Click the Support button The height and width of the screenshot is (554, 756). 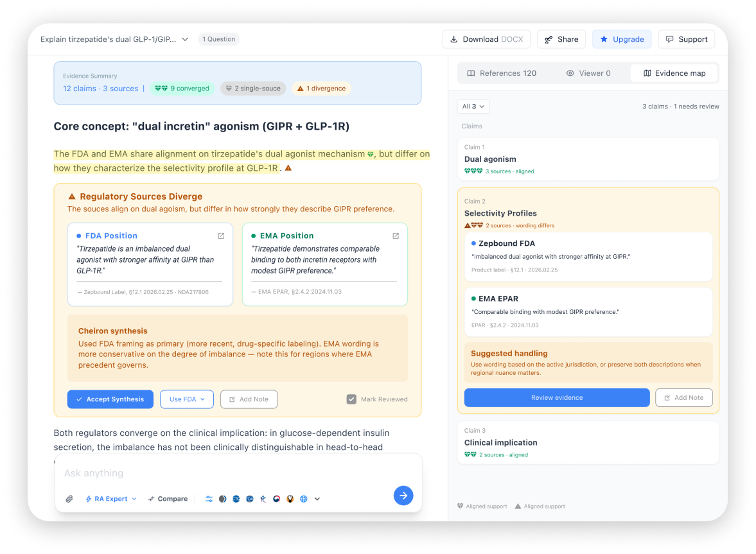click(x=686, y=40)
